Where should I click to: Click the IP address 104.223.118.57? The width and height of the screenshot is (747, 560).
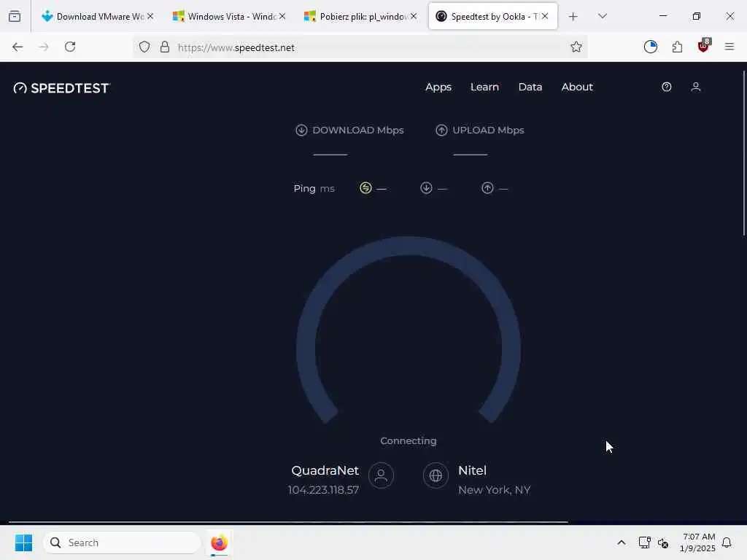pos(323,490)
